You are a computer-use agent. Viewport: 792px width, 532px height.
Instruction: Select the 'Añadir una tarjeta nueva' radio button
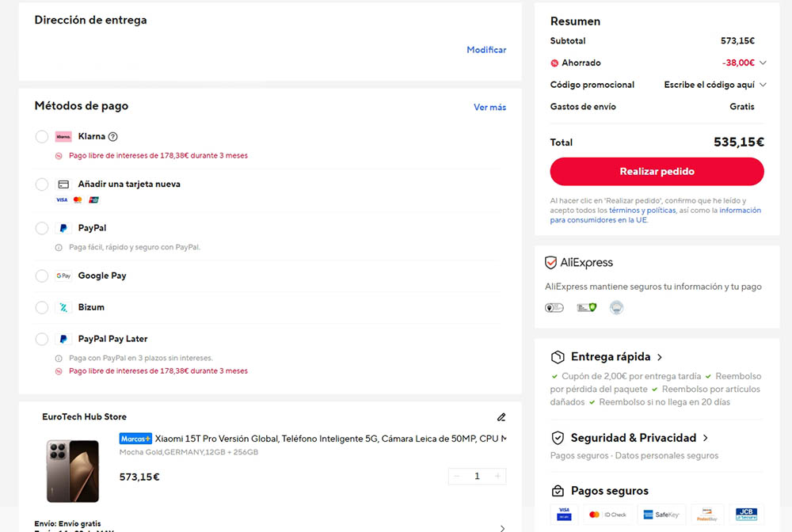tap(42, 184)
